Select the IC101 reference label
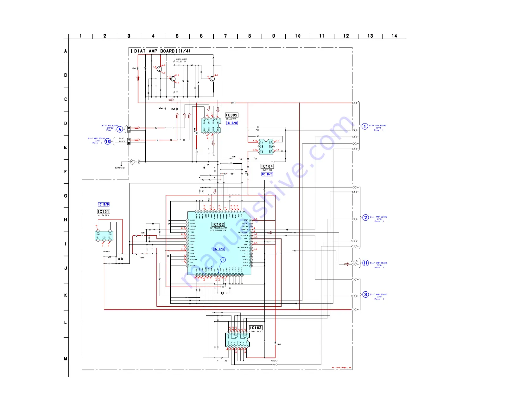The height and width of the screenshot is (400, 532). coord(104,212)
